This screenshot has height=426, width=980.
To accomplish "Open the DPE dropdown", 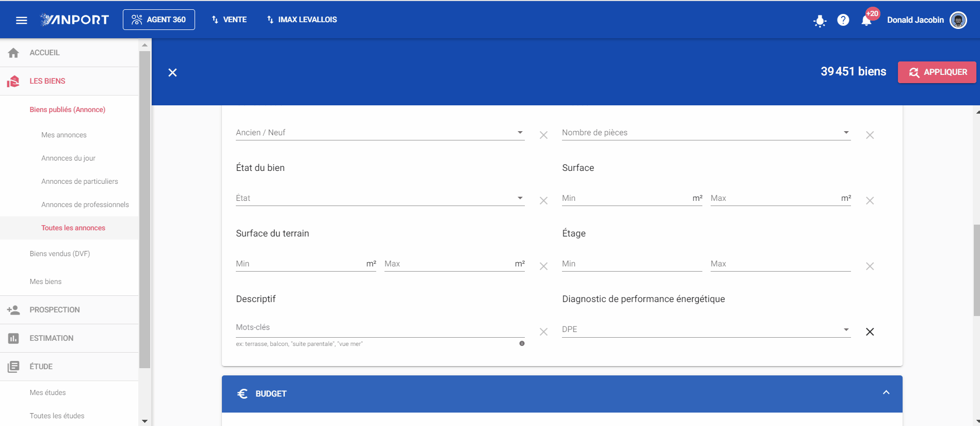I will [x=706, y=329].
